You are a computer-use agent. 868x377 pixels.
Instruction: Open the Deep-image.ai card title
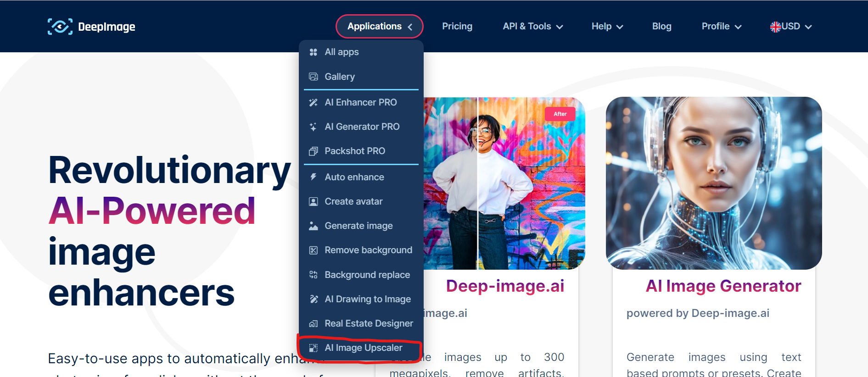coord(505,286)
